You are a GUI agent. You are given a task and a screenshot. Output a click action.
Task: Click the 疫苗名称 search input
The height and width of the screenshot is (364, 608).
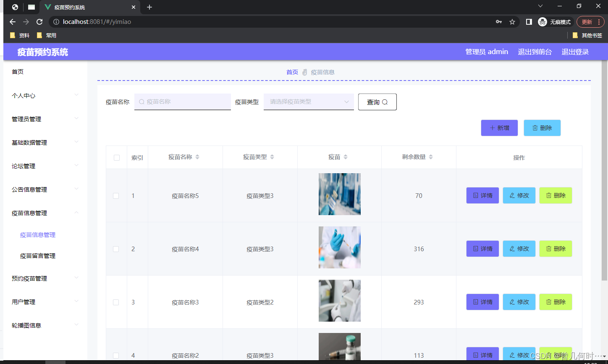183,102
